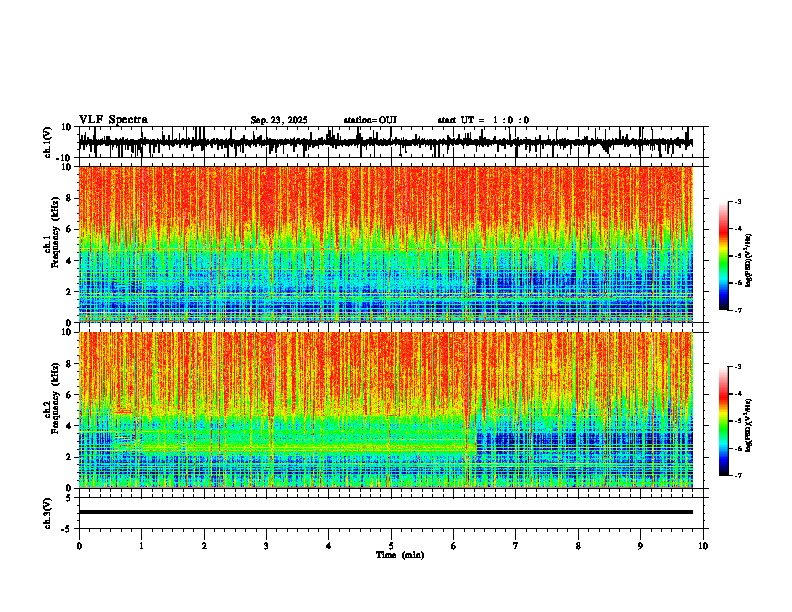Click the ch.1 PSD color scale bar
The image size is (792, 612).
724,256
